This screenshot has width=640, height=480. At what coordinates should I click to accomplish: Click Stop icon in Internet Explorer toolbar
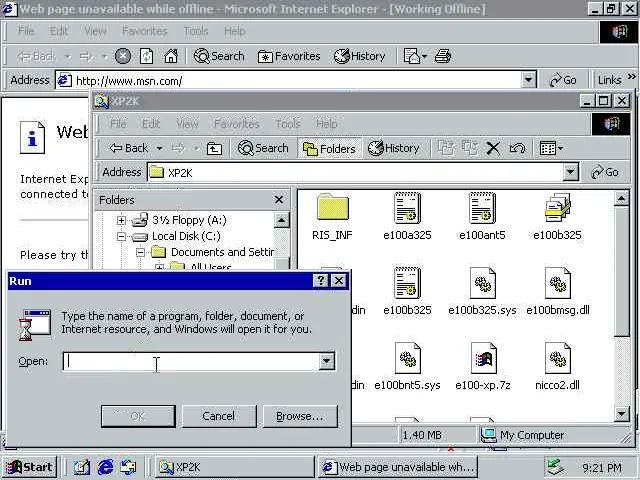pos(122,56)
